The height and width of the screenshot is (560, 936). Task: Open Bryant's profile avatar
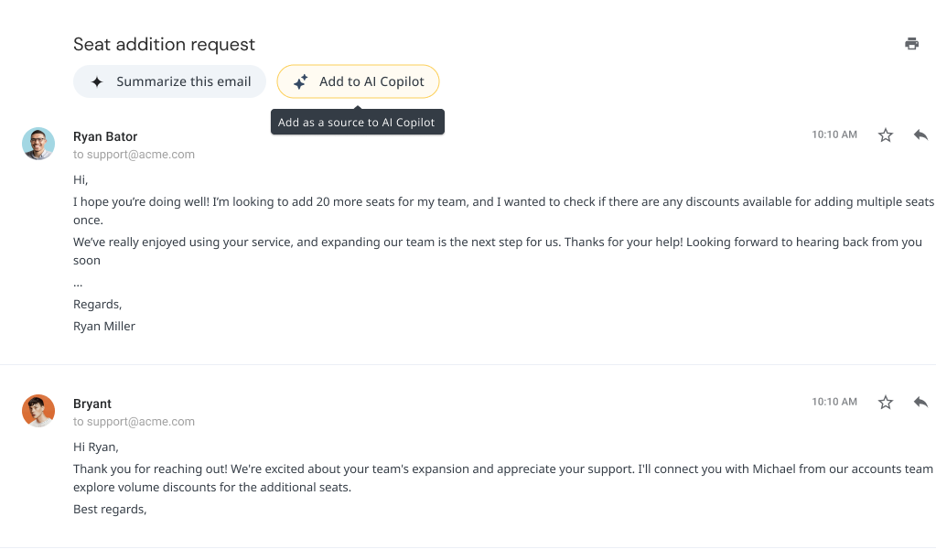point(38,411)
